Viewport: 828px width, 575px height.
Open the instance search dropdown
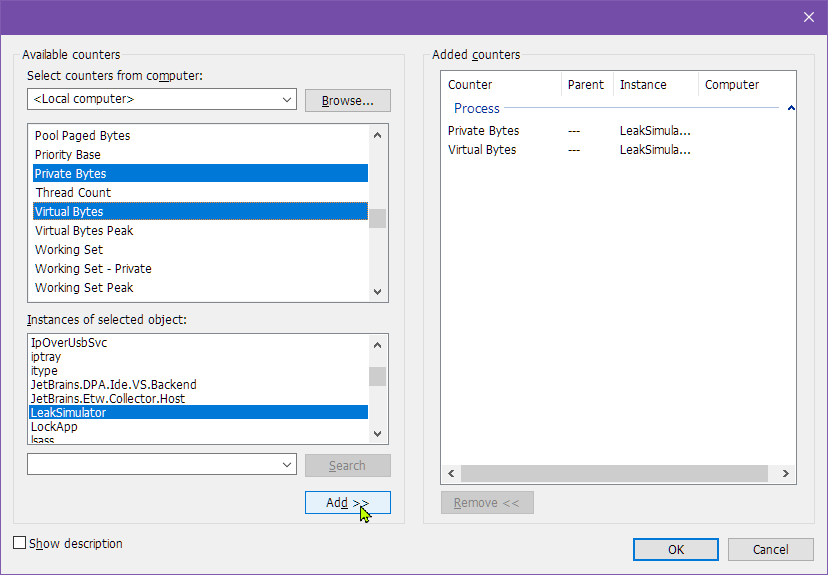(x=287, y=465)
